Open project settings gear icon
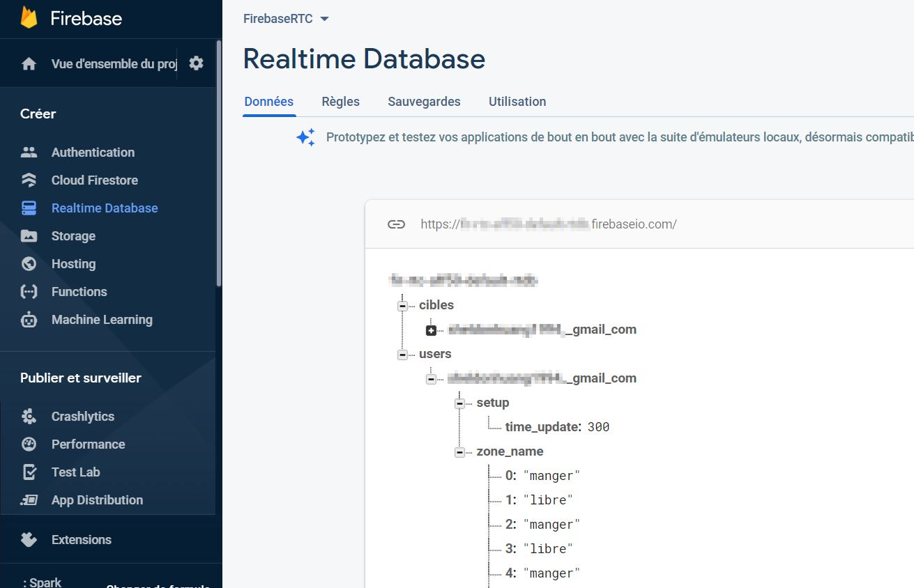The height and width of the screenshot is (588, 914). 197,63
